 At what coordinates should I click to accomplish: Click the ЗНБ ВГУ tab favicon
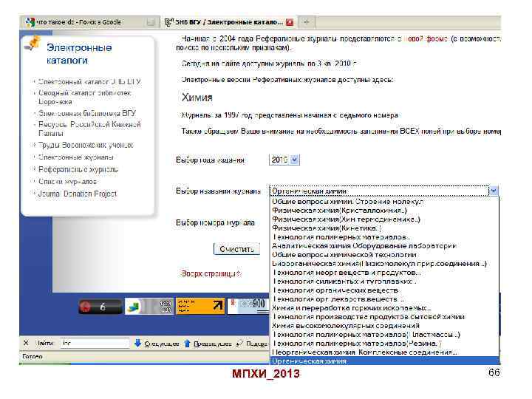pos(168,22)
